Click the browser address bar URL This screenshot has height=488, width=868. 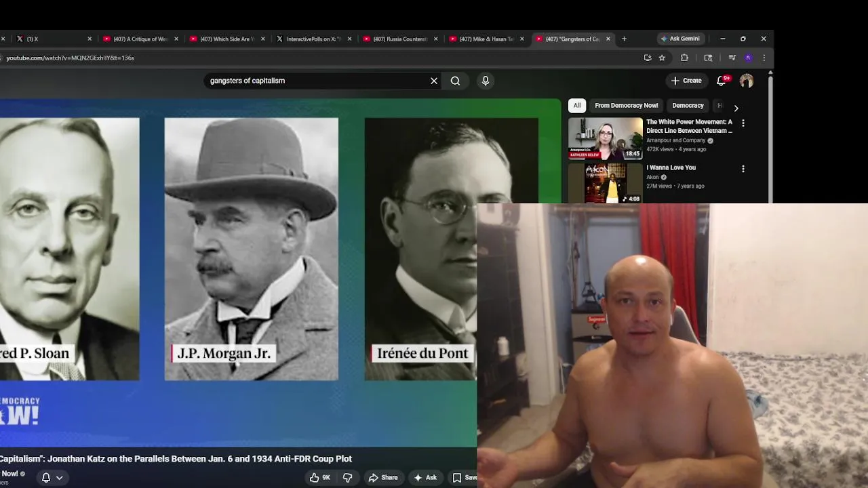pyautogui.click(x=71, y=58)
